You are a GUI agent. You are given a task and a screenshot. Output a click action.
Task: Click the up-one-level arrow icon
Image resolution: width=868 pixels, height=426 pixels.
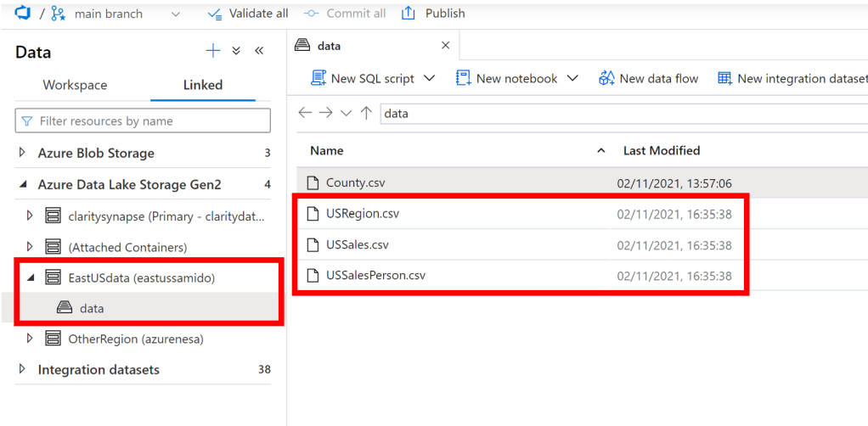(366, 113)
